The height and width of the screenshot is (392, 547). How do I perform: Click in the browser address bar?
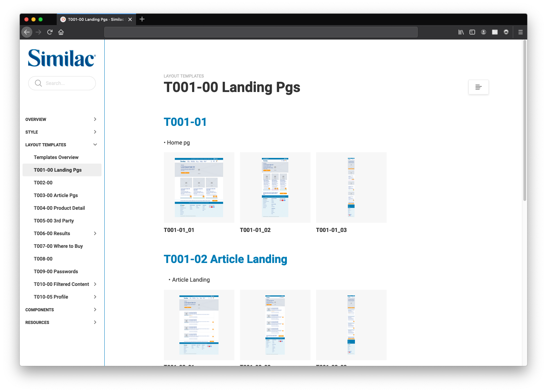pos(261,32)
